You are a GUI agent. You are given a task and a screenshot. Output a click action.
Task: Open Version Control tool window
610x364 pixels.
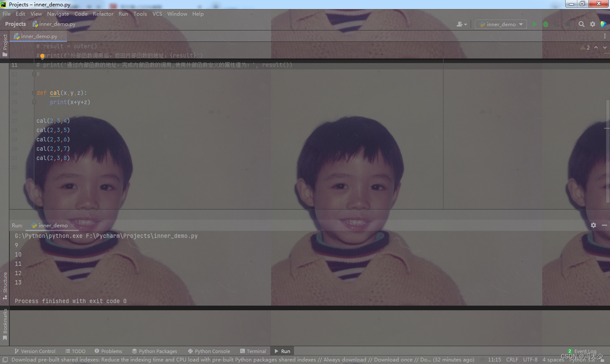tap(35, 351)
